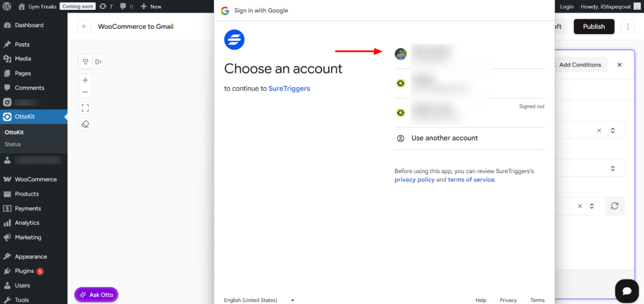Image resolution: width=644 pixels, height=304 pixels.
Task: Click the Ask Otto button
Action: click(x=96, y=295)
